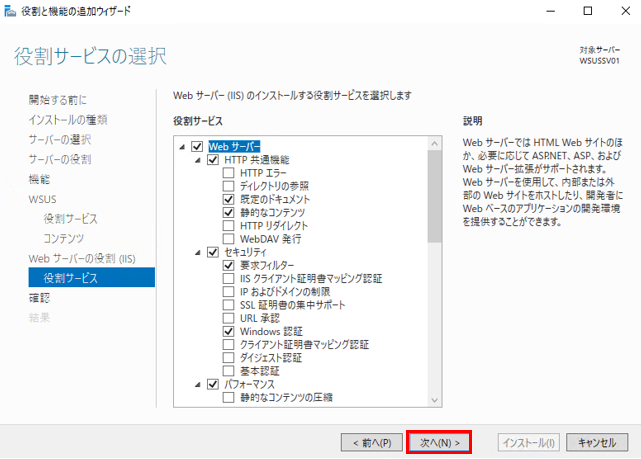The image size is (641, 459).
Task: Click the 次へ(N) button
Action: 439,441
